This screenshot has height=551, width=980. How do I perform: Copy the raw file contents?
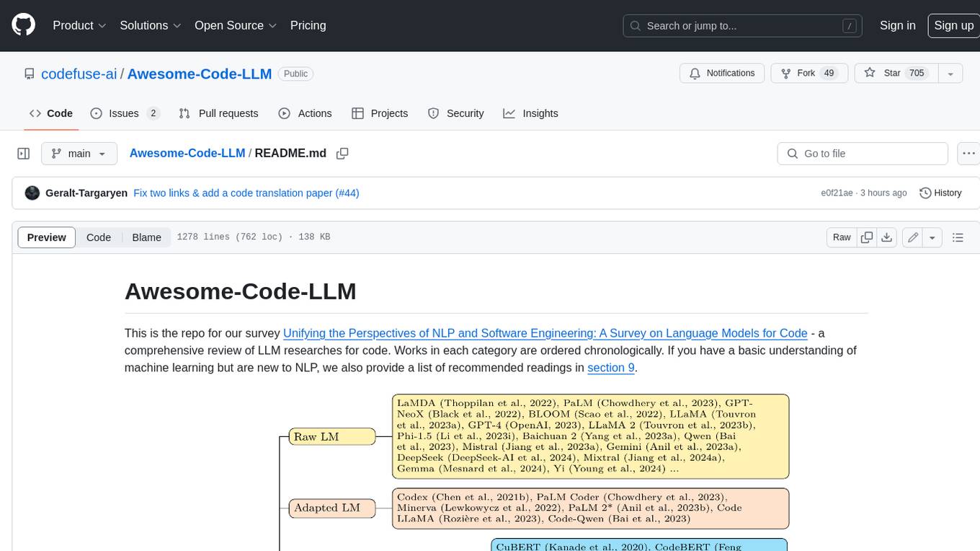point(867,237)
